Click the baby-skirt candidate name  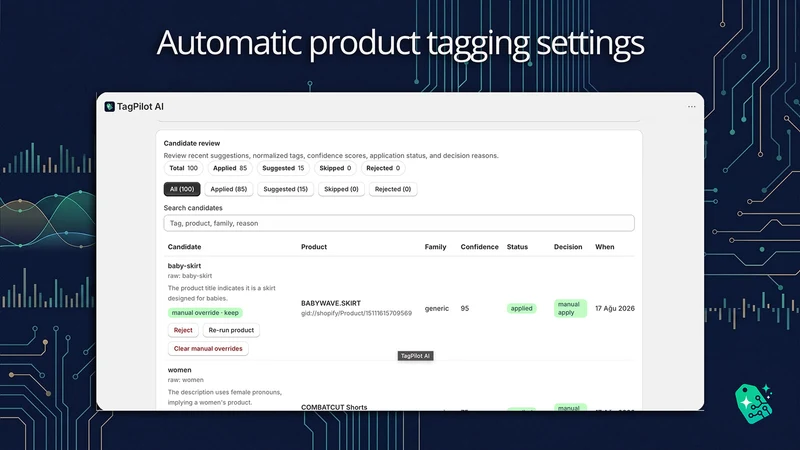(184, 266)
